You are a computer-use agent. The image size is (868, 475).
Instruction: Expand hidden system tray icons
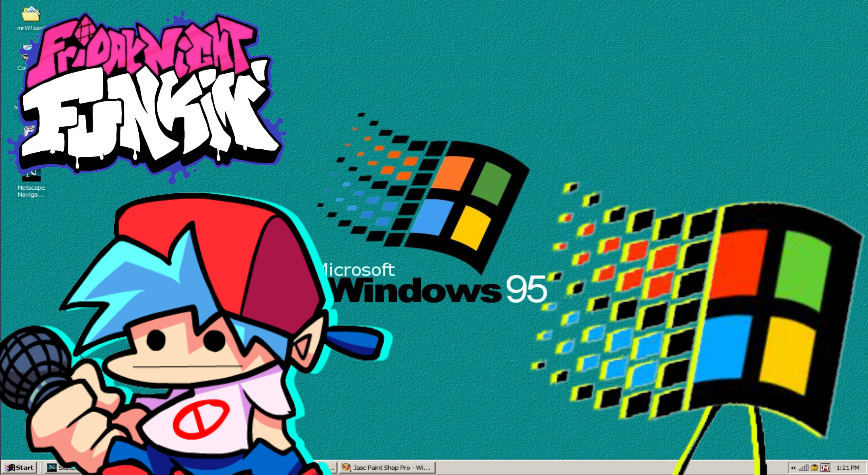click(x=793, y=468)
